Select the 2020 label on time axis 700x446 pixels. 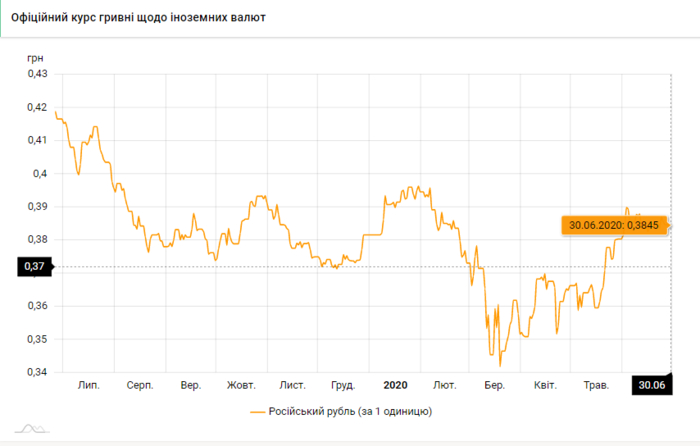coord(395,385)
